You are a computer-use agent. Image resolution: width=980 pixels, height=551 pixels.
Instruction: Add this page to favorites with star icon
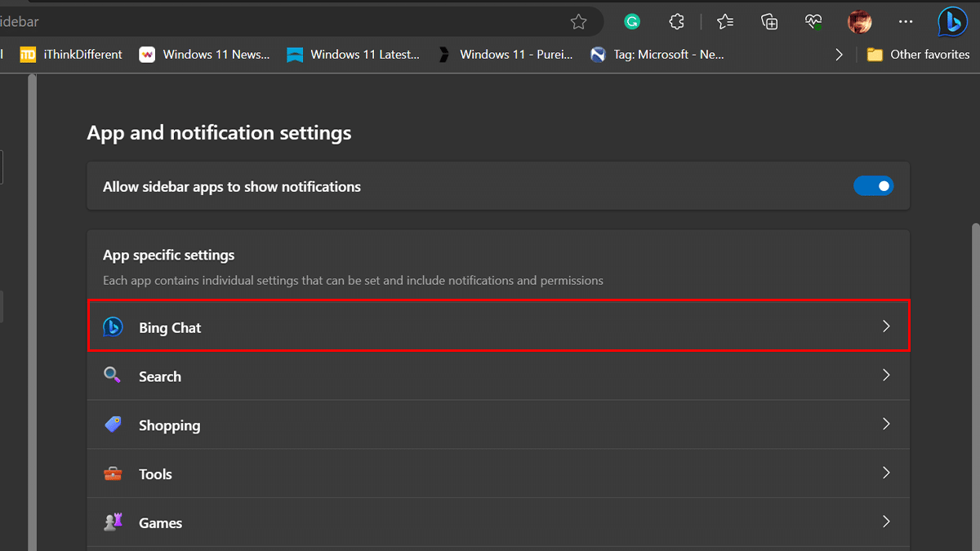[x=579, y=22]
